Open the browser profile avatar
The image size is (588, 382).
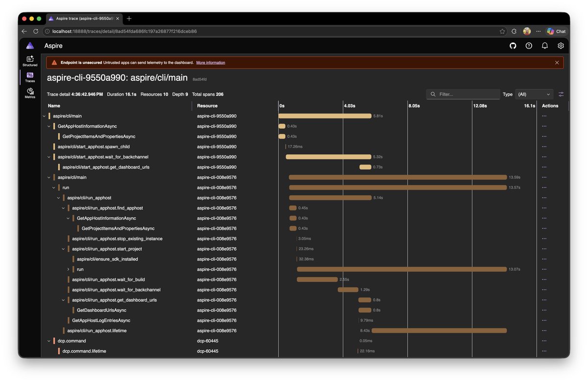[x=527, y=31]
